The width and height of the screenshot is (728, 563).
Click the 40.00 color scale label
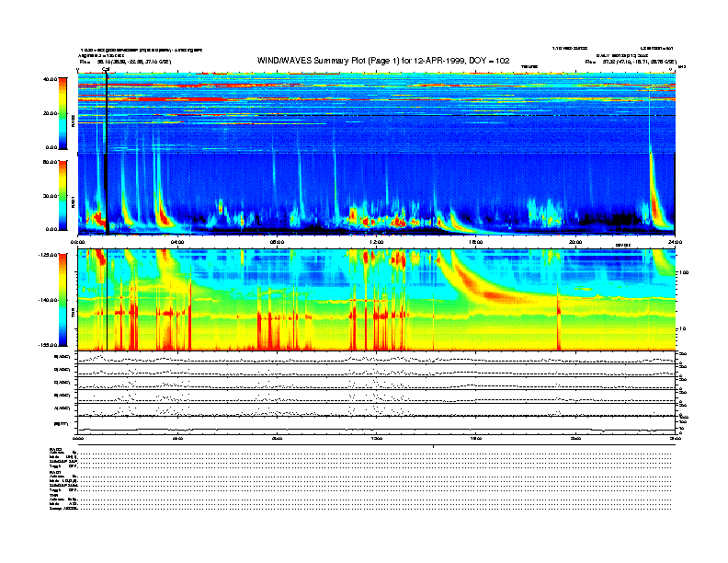pos(51,79)
